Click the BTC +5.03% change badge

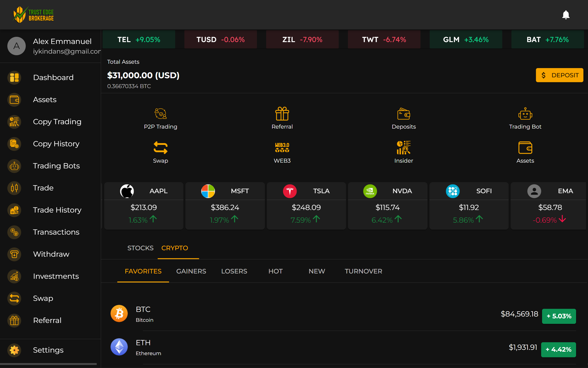[559, 316]
